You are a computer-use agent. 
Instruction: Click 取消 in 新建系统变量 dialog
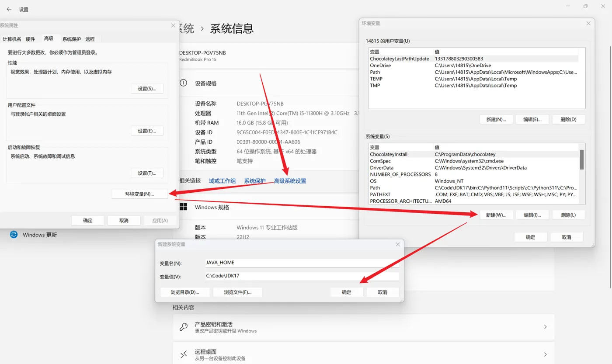[x=382, y=292]
